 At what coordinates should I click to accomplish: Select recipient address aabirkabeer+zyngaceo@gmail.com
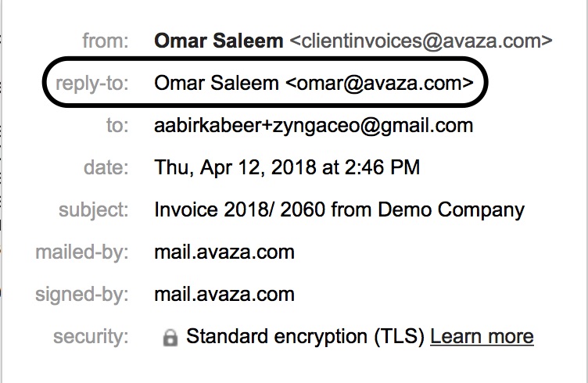(314, 126)
